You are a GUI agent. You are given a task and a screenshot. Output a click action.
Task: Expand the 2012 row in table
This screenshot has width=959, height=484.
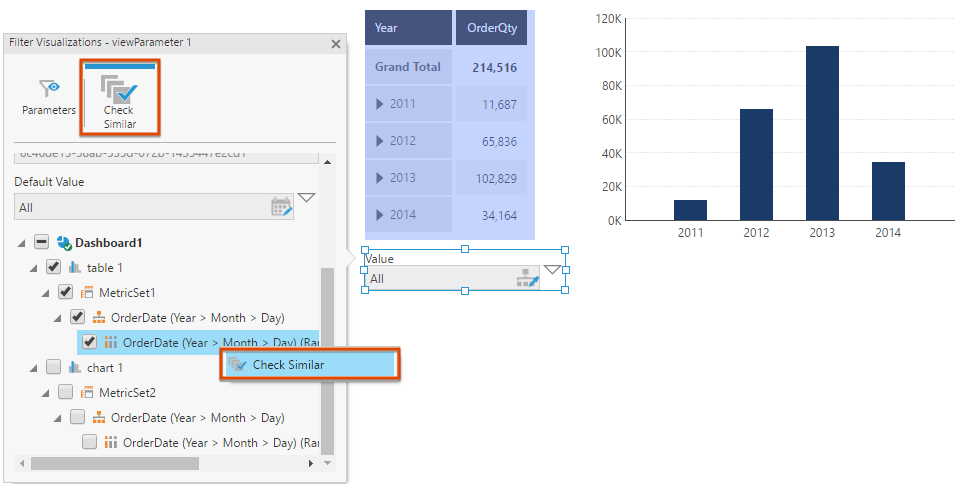(380, 141)
